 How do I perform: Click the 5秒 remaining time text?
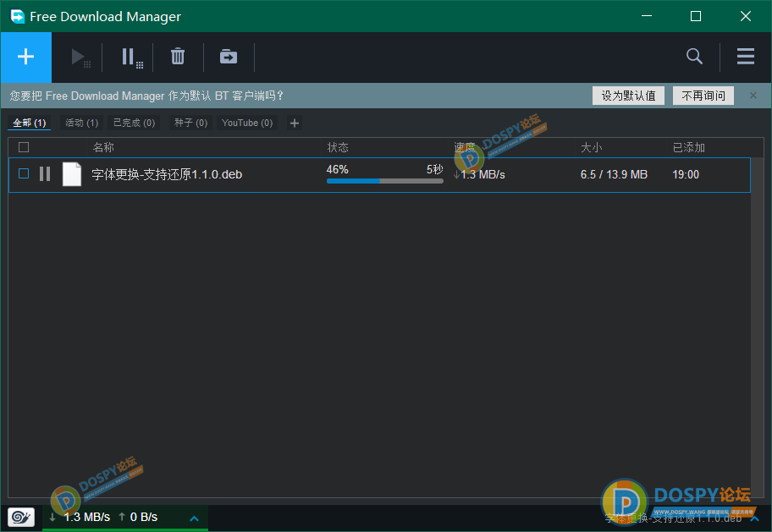pos(435,169)
